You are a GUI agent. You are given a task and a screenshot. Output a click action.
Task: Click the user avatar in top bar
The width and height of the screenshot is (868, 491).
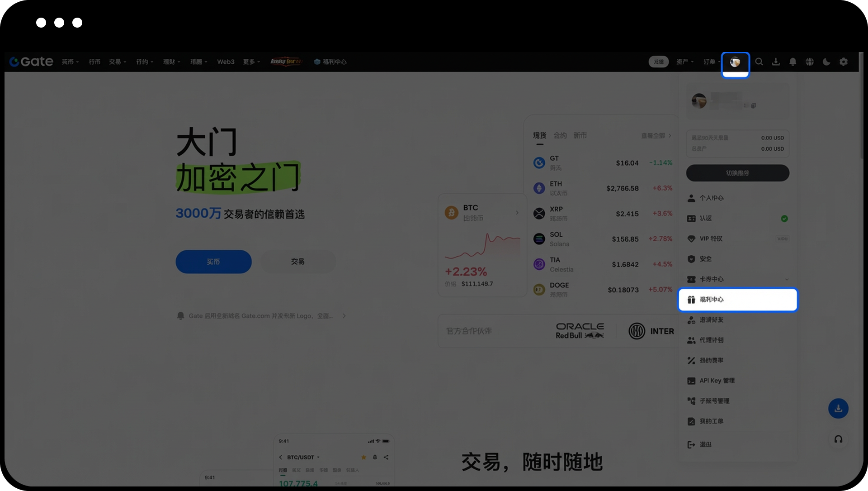tap(735, 62)
